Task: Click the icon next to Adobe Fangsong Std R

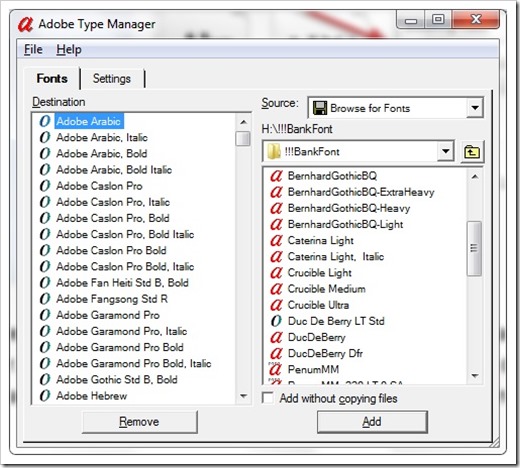Action: tap(45, 299)
